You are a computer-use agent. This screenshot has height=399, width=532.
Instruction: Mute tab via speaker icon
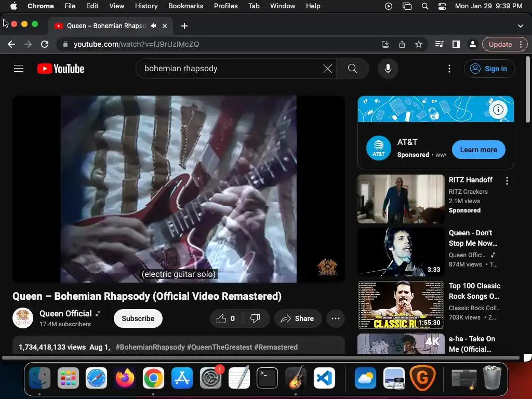tap(154, 26)
